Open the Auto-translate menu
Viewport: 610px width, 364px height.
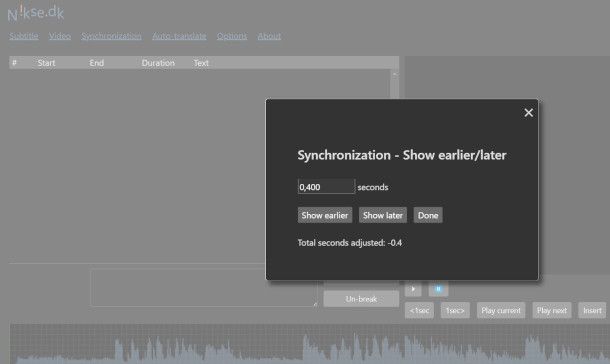coord(179,36)
